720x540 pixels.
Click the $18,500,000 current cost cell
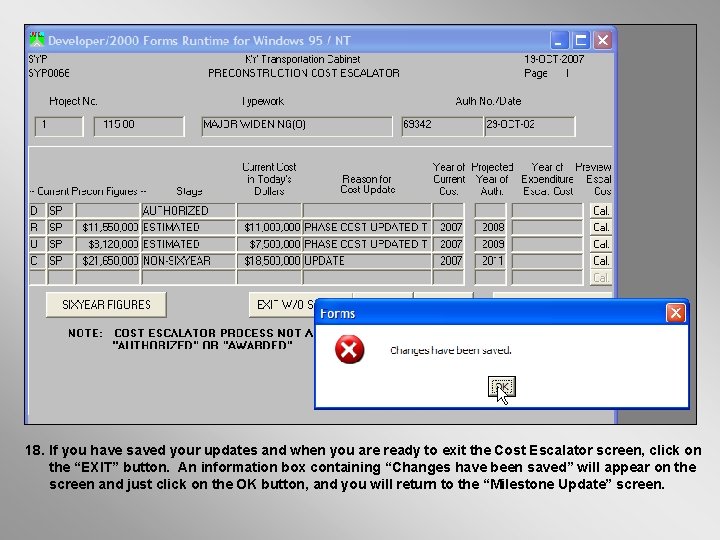(x=269, y=261)
